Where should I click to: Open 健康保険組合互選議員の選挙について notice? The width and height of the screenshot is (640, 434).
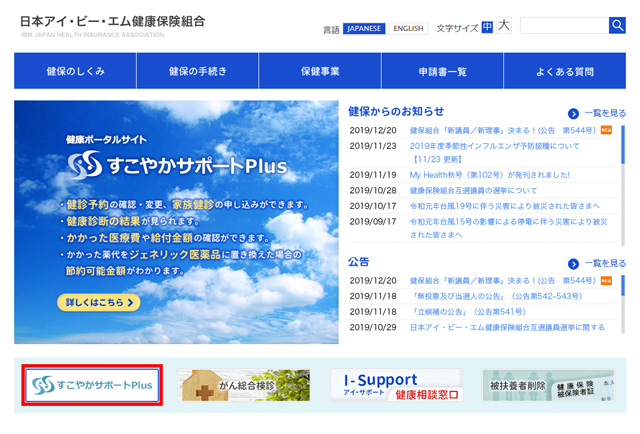point(473,191)
